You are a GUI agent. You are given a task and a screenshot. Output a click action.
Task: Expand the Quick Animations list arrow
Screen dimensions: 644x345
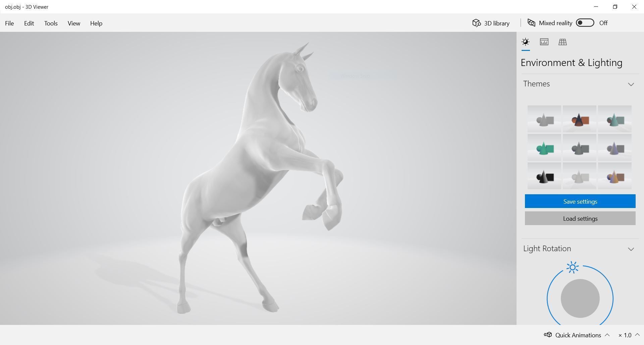[607, 335]
